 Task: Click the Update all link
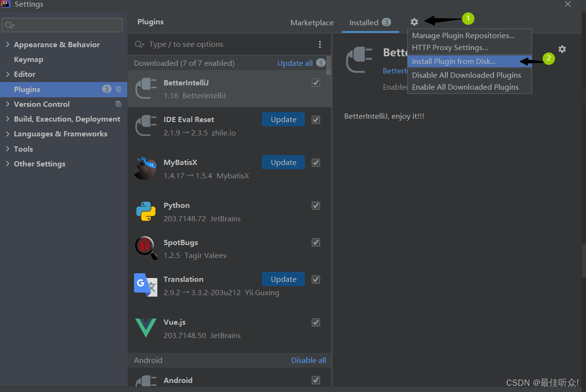295,63
